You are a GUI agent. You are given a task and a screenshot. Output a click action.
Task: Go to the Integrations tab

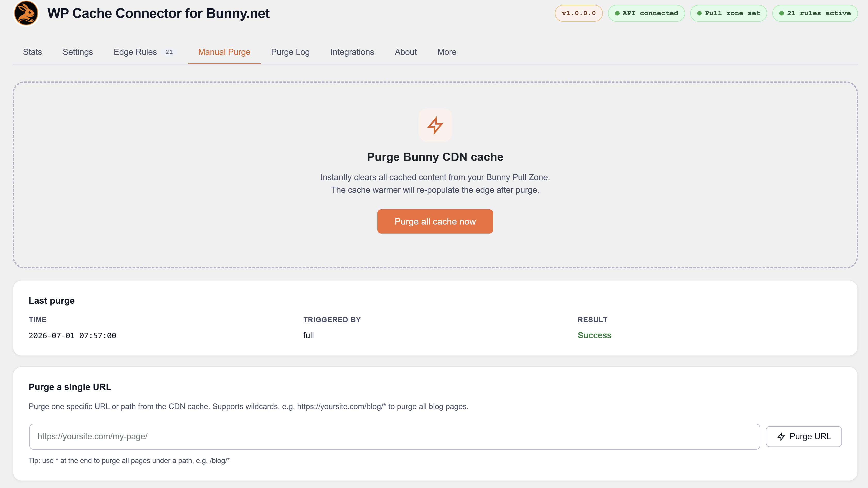pyautogui.click(x=352, y=52)
